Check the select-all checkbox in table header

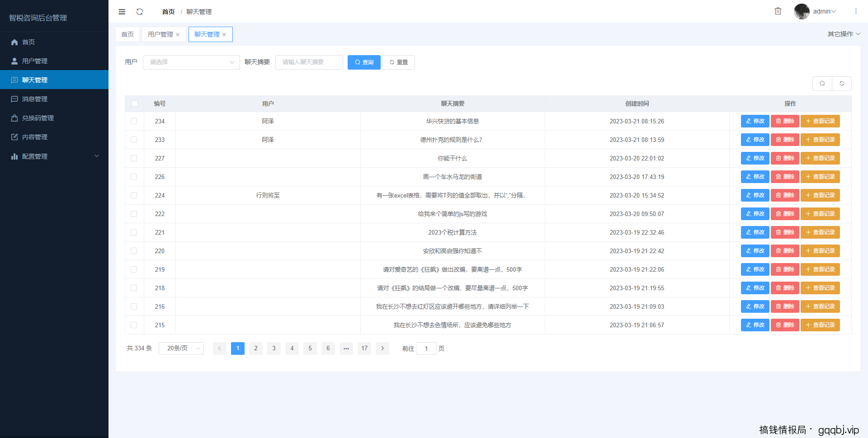point(134,104)
